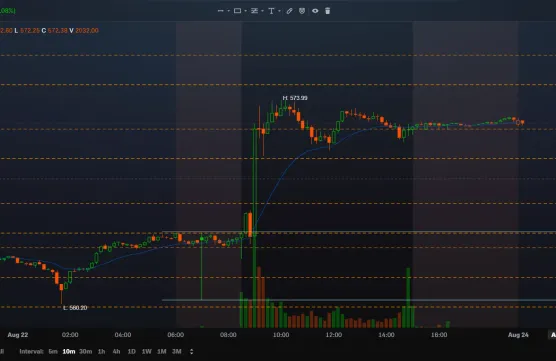Image resolution: width=556 pixels, height=361 pixels.
Task: Click the close price value 572.38
Action: click(57, 30)
